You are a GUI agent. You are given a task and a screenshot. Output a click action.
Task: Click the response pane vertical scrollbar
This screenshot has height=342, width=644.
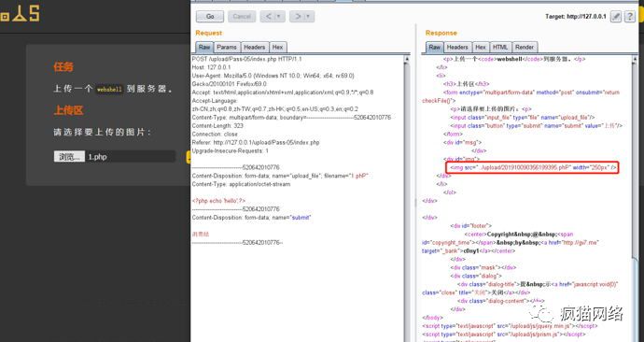click(635, 197)
